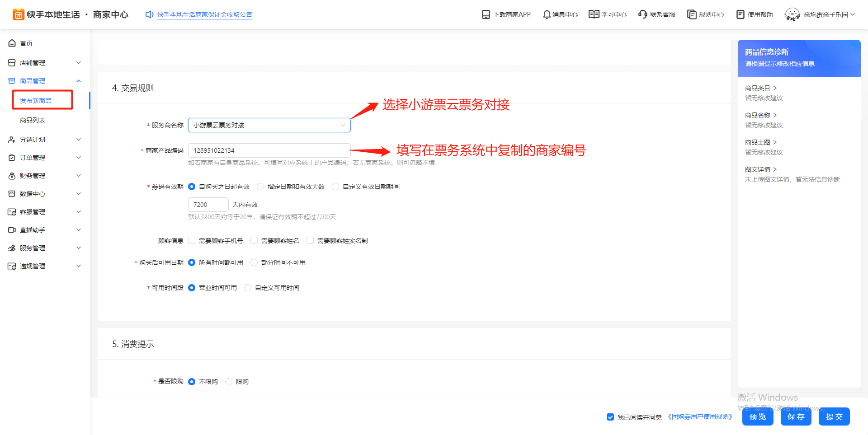Image resolution: width=868 pixels, height=435 pixels.
Task: Select 发布新商品 menu item
Action: tap(36, 101)
